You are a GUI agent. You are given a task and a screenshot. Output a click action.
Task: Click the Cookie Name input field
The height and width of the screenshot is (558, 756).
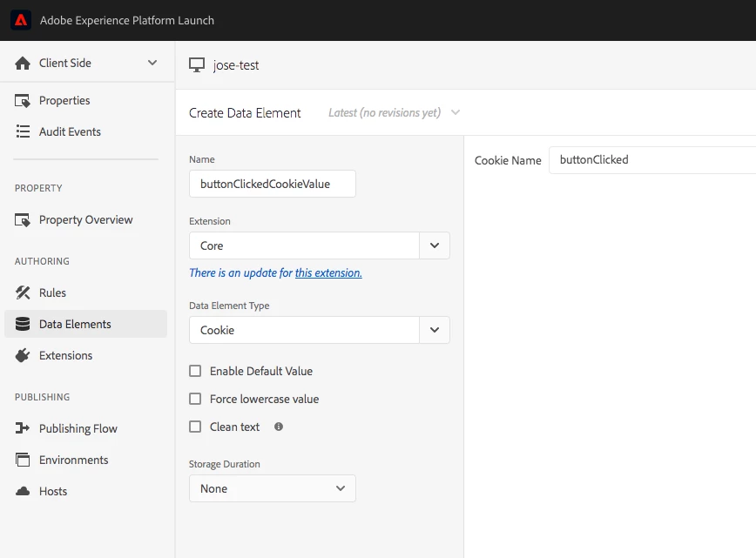click(651, 160)
